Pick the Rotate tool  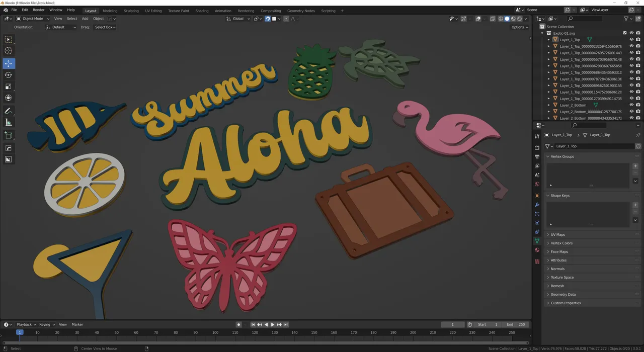(9, 75)
